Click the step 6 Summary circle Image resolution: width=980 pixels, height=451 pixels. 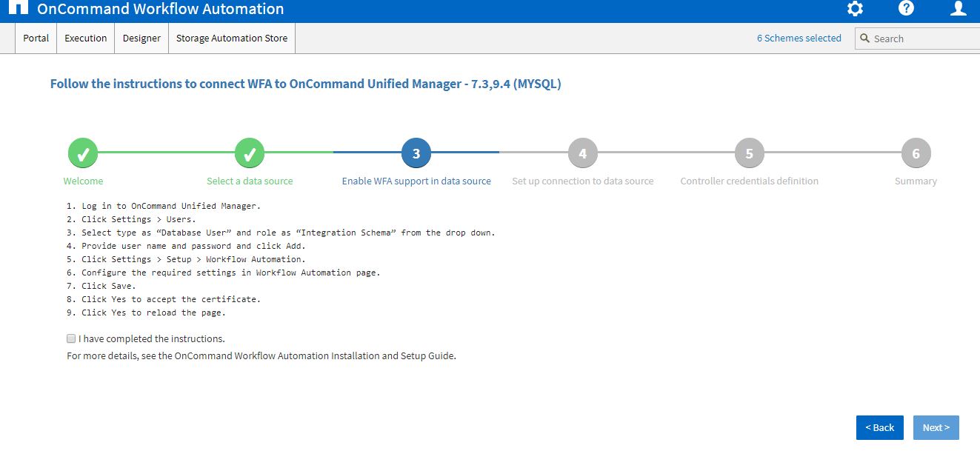pyautogui.click(x=916, y=153)
